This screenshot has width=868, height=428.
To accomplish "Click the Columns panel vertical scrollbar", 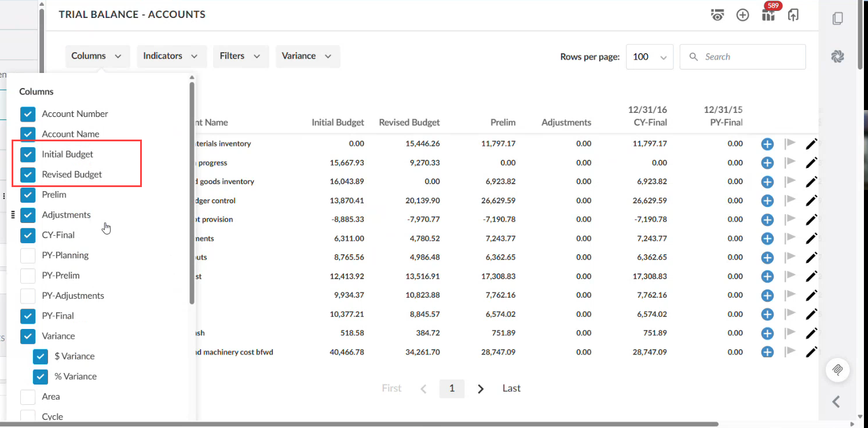I will pos(192,193).
